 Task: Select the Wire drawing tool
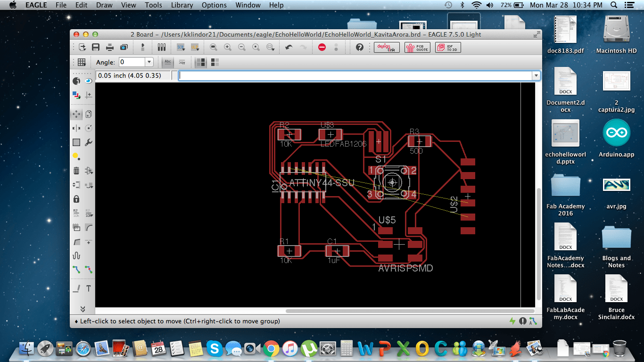click(76, 288)
